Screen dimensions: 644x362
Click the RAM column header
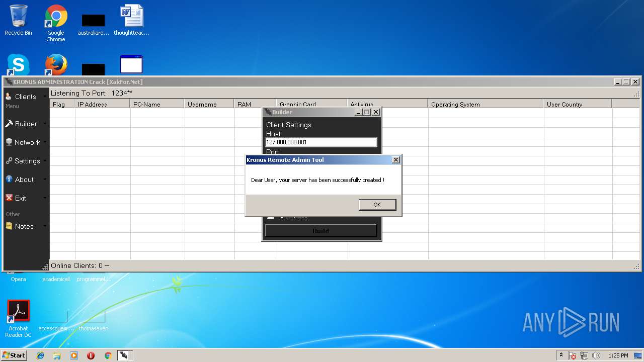point(256,104)
